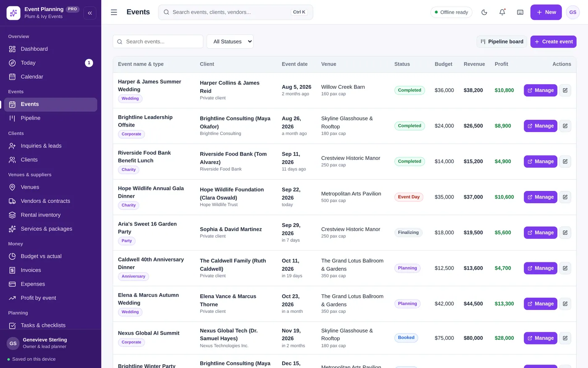Open the Pipeline board view
This screenshot has width=588, height=368.
(502, 42)
